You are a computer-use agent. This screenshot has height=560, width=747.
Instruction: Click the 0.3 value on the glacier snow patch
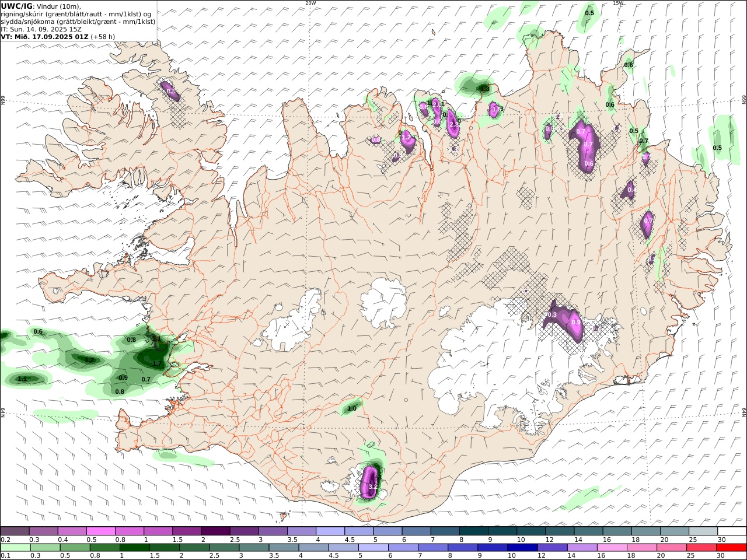click(551, 315)
